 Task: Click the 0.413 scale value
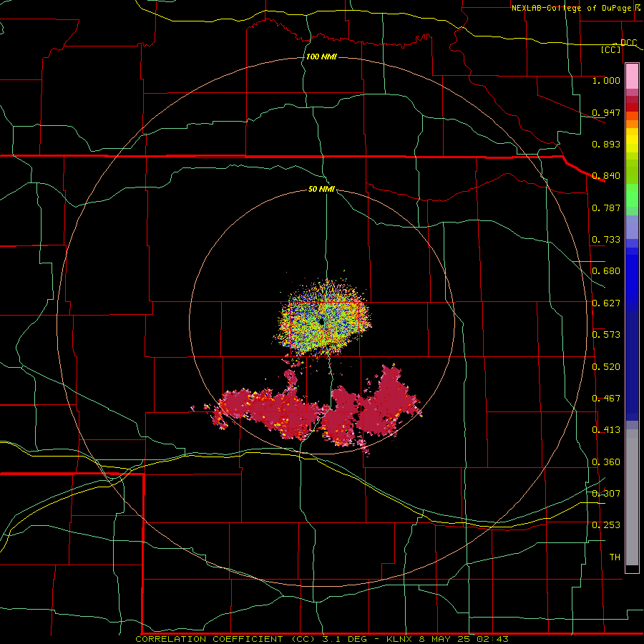coord(606,430)
